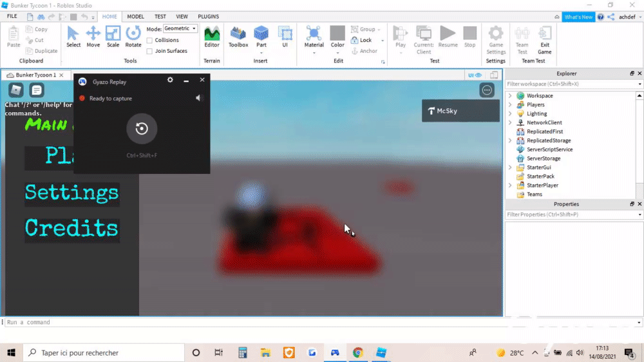644x362 pixels.
Task: Click the What's New button
Action: pyautogui.click(x=578, y=17)
